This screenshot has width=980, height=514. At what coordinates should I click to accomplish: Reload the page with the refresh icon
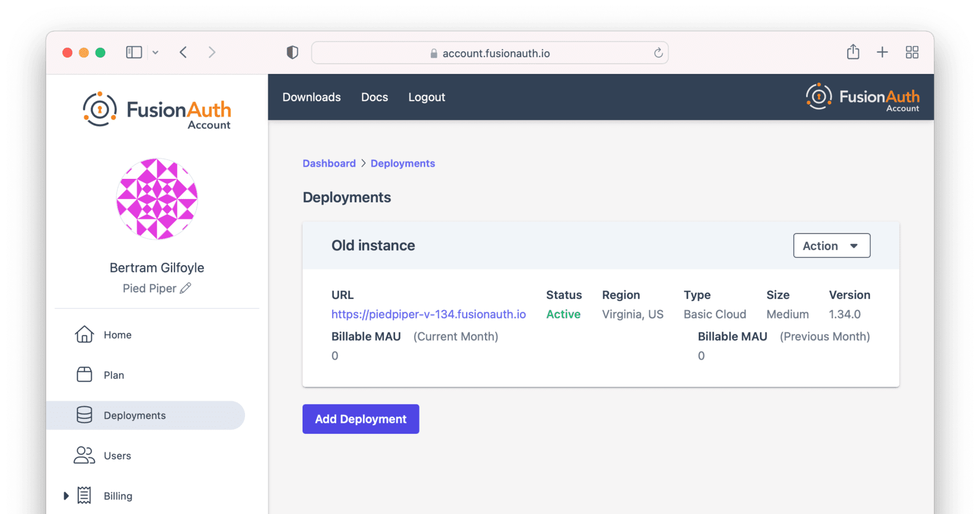[658, 53]
